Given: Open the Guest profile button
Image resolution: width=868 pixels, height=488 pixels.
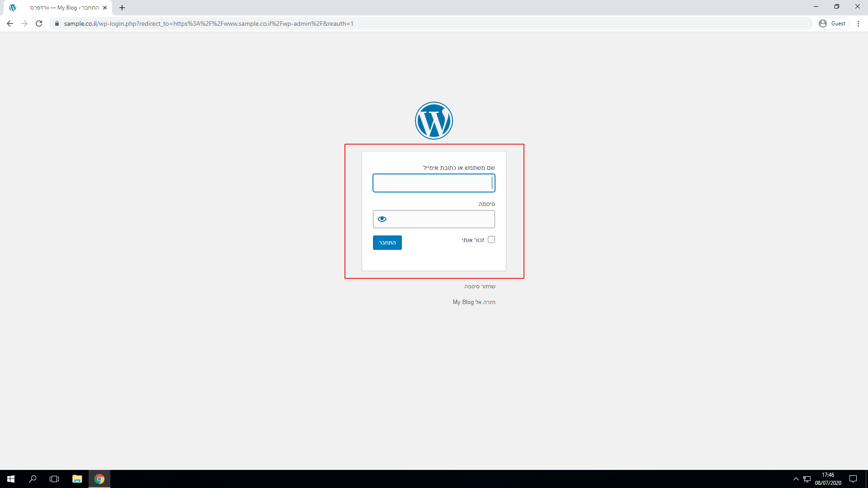Looking at the screenshot, I should [x=833, y=23].
